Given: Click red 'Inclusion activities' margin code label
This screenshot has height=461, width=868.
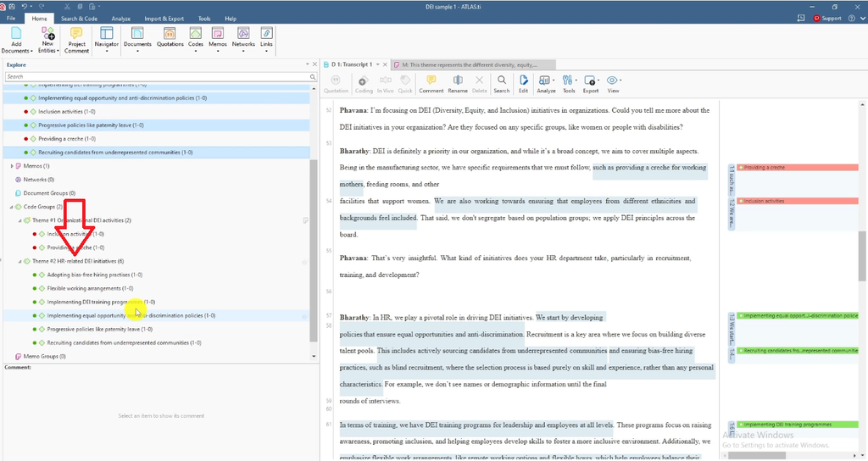Looking at the screenshot, I should 798,201.
